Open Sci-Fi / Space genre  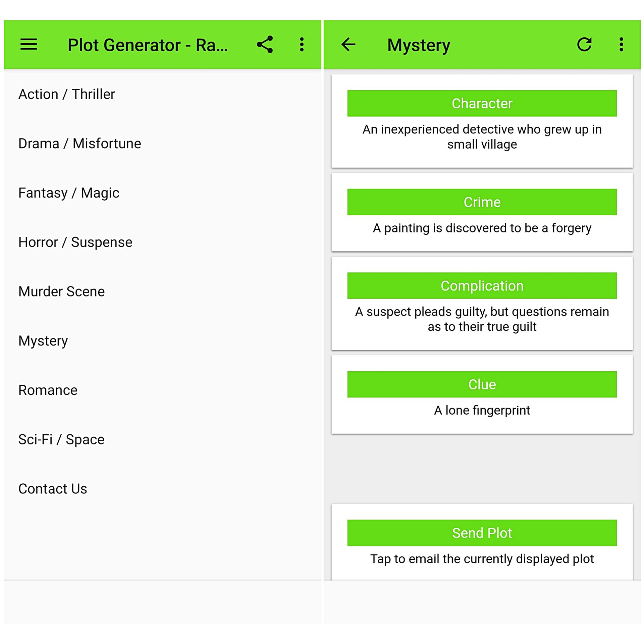click(163, 439)
